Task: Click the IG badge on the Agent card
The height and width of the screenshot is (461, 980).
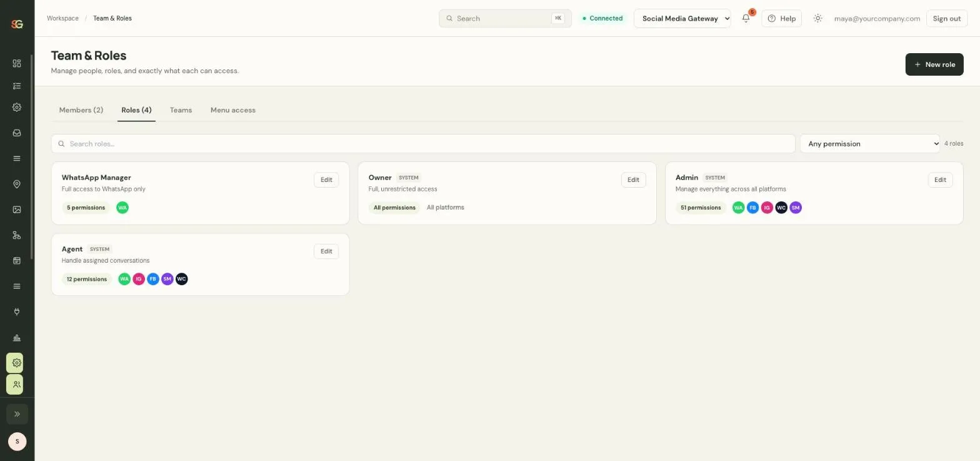Action: [x=139, y=279]
